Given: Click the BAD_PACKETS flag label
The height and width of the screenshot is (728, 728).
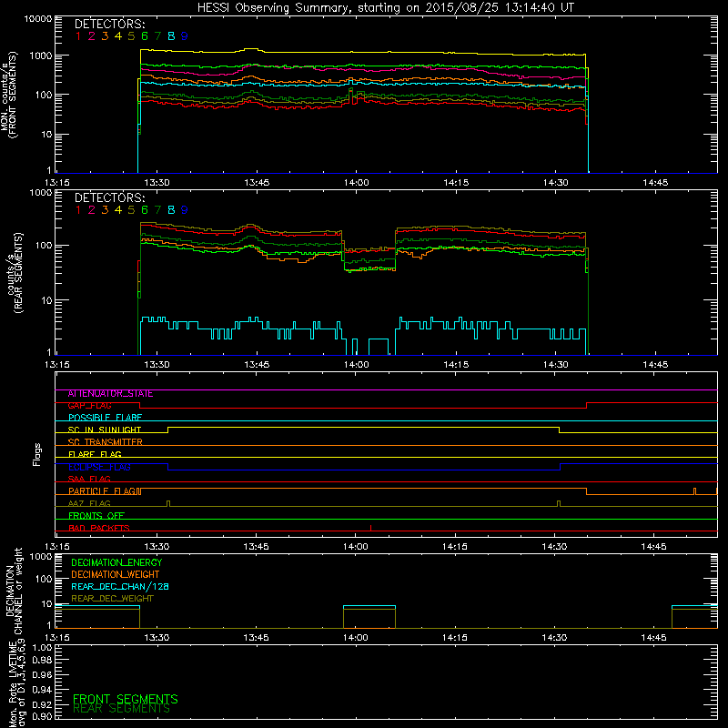Looking at the screenshot, I should click(99, 528).
